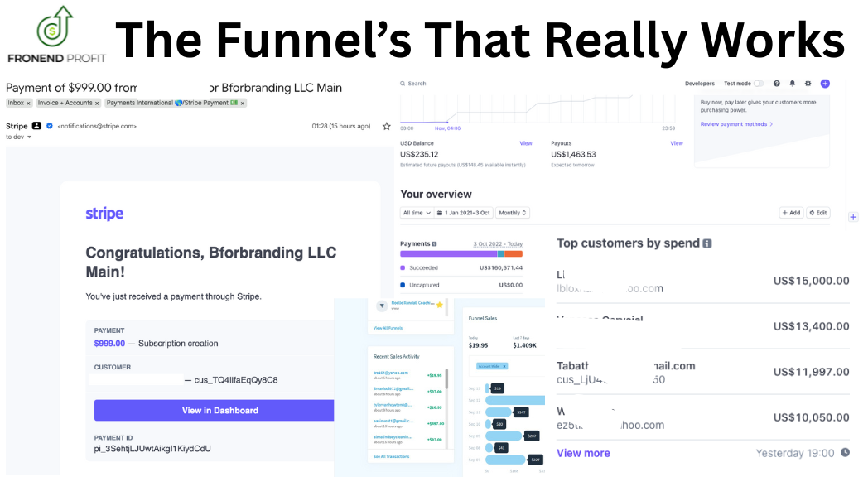Viewport: 868px width, 477px height.
Task: Click the View in Dashboard button
Action: 215,410
